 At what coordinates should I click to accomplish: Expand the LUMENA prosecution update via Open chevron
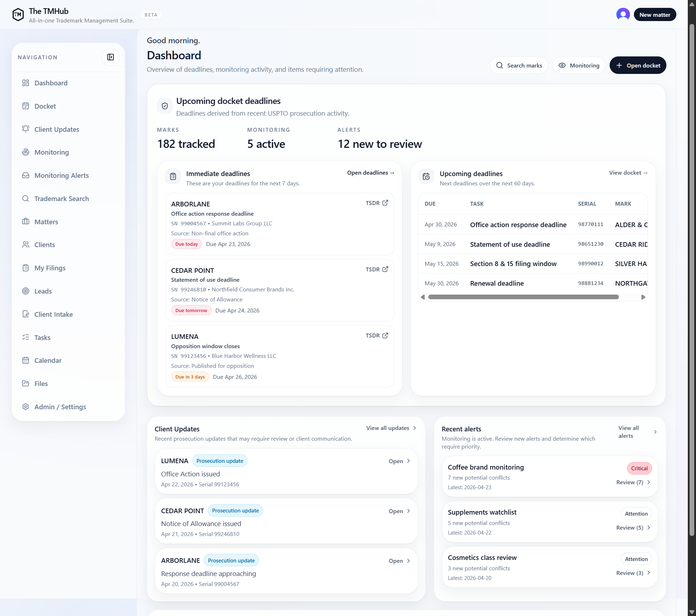[x=399, y=461]
